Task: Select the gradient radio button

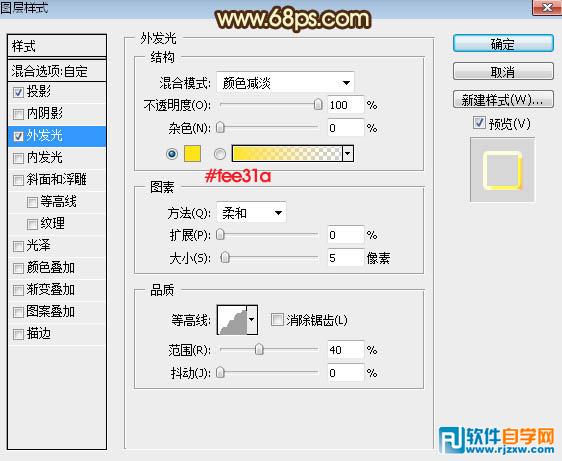Action: coord(220,154)
